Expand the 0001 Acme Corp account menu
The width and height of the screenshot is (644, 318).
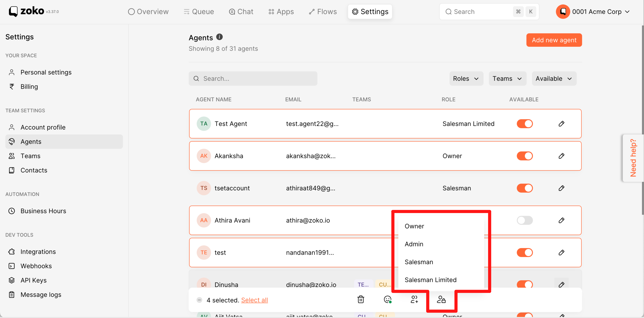(627, 12)
